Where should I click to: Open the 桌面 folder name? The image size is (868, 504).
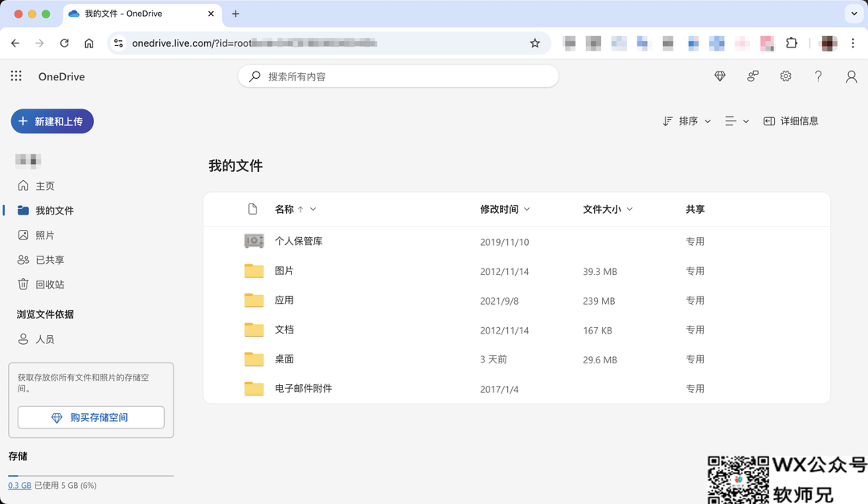coord(284,359)
